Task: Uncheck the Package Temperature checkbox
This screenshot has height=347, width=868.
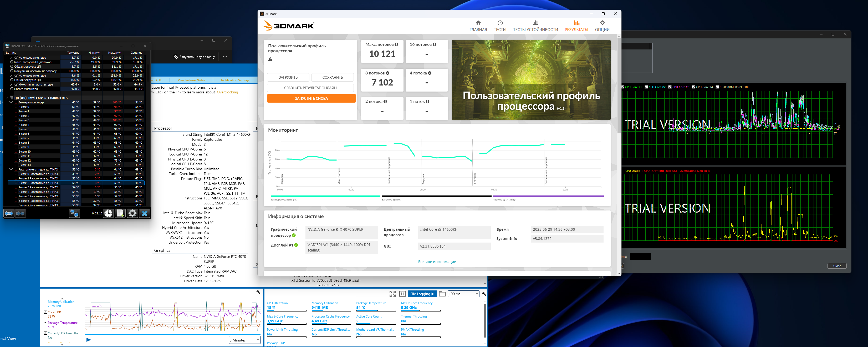Action: click(45, 322)
